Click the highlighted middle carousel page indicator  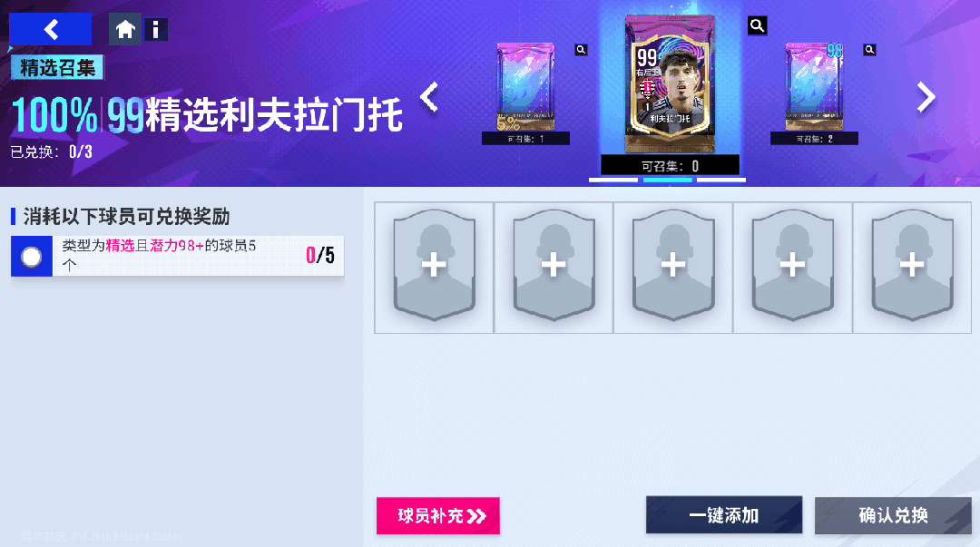tap(668, 180)
